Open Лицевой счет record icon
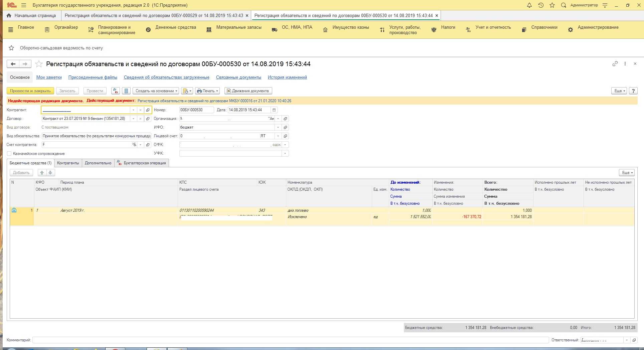This screenshot has height=350, width=644. 285,136
